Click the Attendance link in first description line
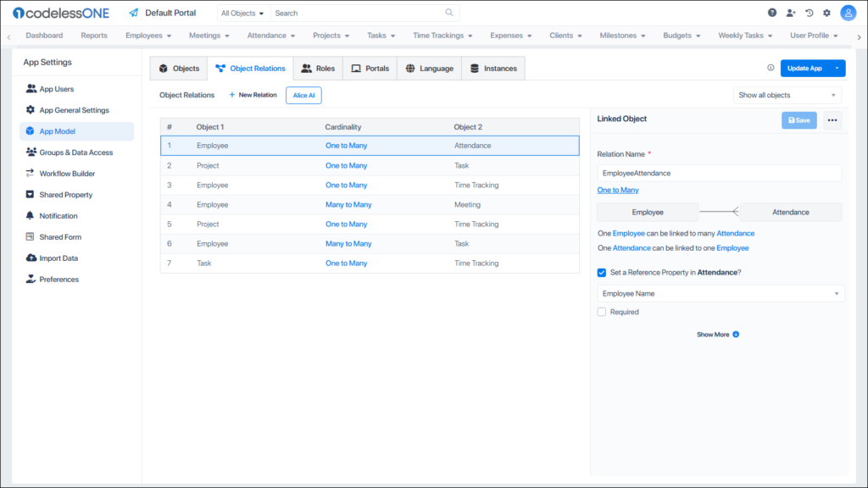The width and height of the screenshot is (868, 488). (735, 234)
